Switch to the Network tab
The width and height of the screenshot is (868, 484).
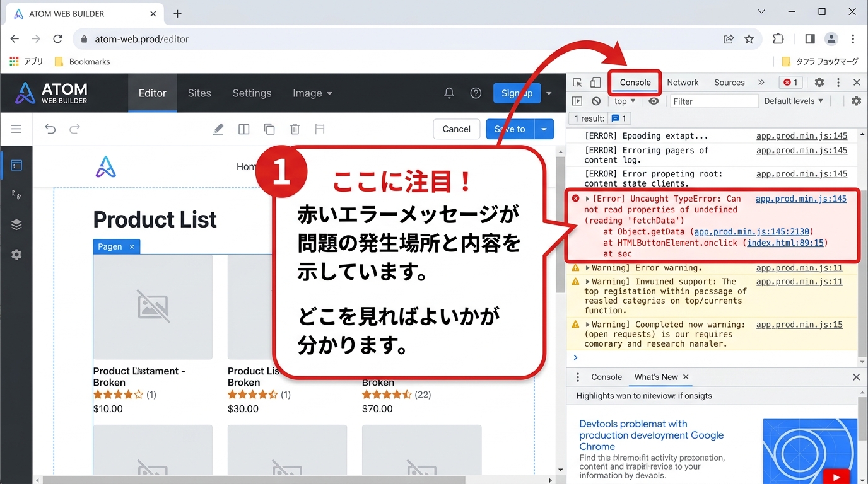point(683,83)
